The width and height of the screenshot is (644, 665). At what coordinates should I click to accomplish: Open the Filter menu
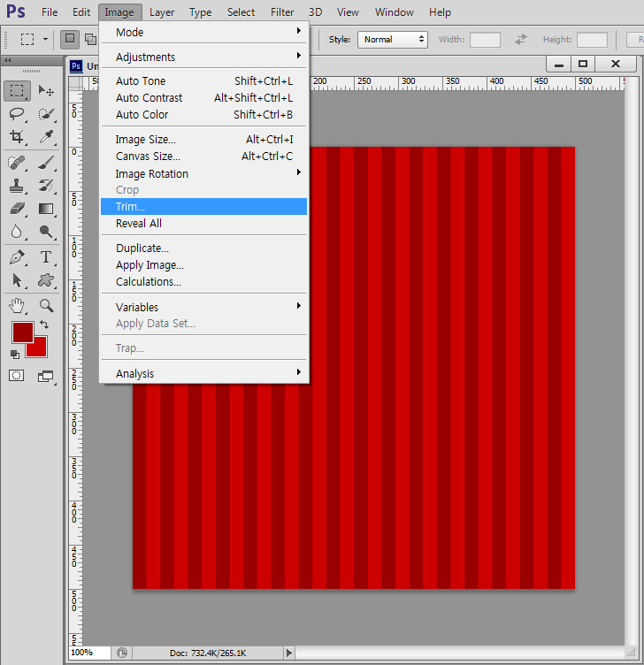pos(282,12)
